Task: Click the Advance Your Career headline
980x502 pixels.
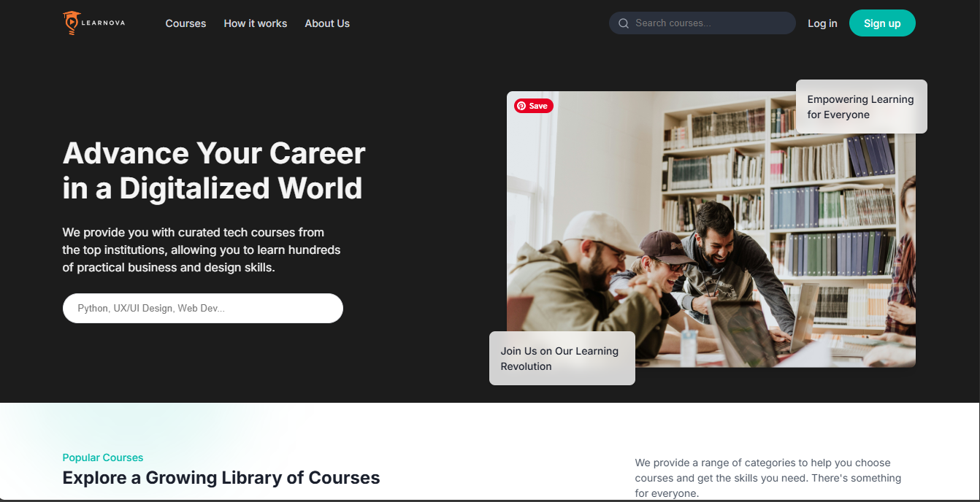Action: pyautogui.click(x=214, y=171)
